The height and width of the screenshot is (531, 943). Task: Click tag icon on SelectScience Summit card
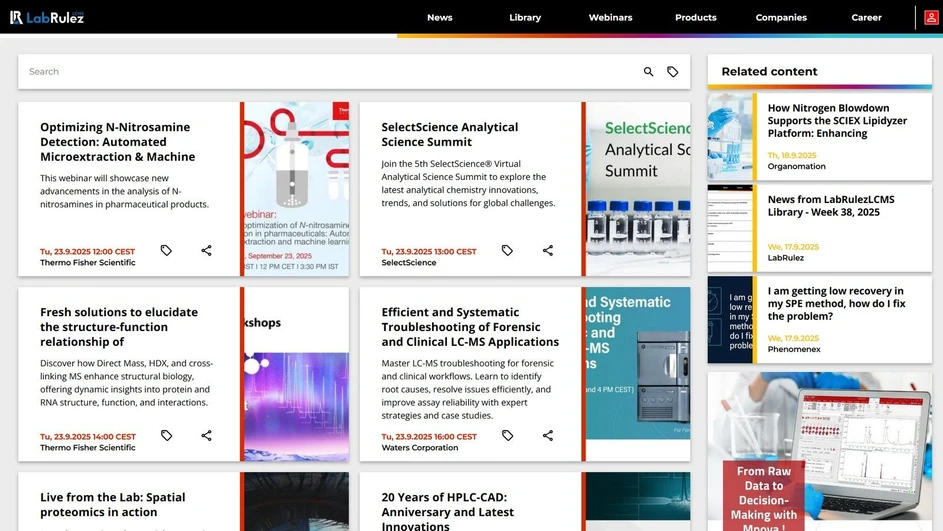click(x=507, y=251)
